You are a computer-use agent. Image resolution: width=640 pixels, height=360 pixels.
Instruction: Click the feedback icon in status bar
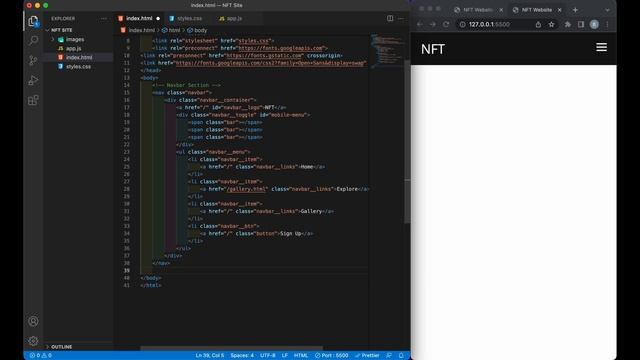click(x=389, y=356)
